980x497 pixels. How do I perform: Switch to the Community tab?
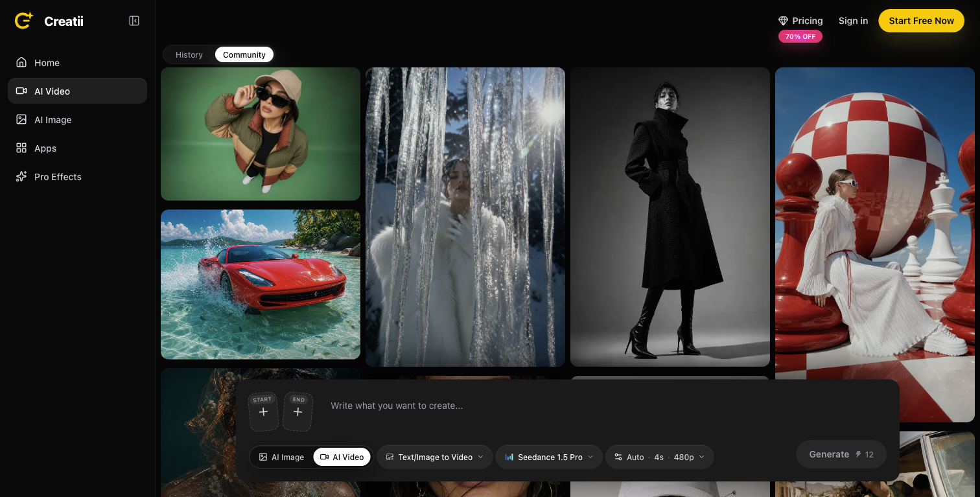click(244, 54)
